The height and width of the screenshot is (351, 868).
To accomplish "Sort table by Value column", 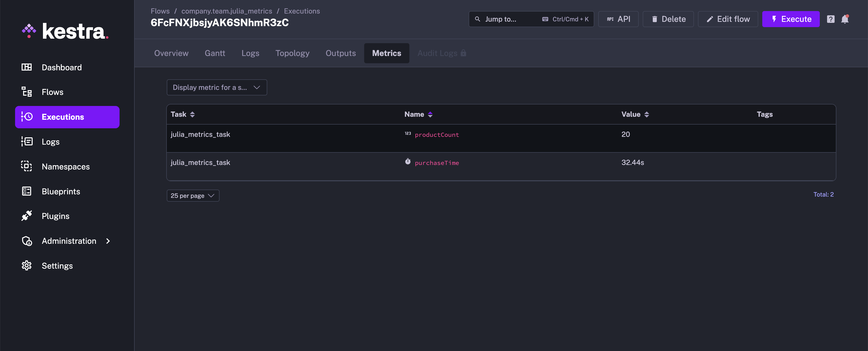I will (x=646, y=114).
